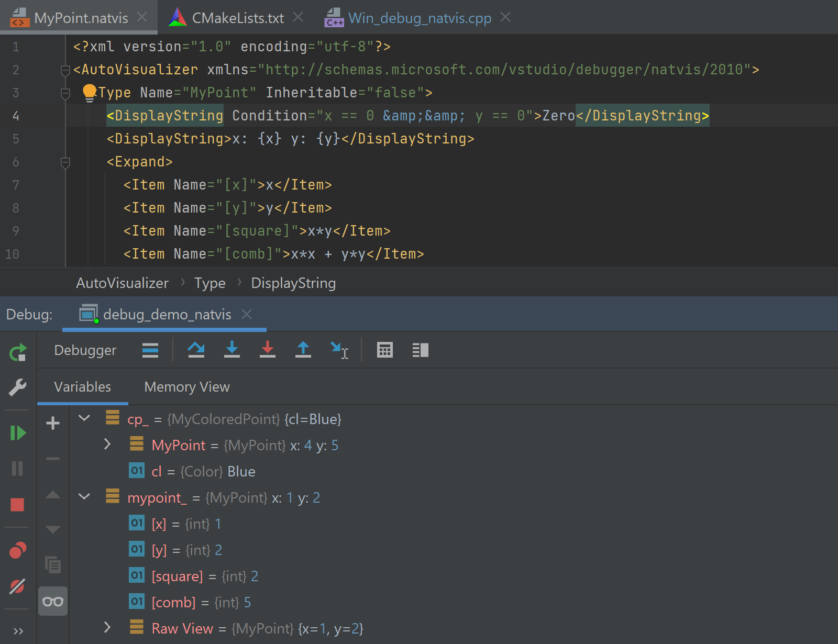Toggle the intention light bulb on line 3
The image size is (838, 644).
pyautogui.click(x=90, y=93)
